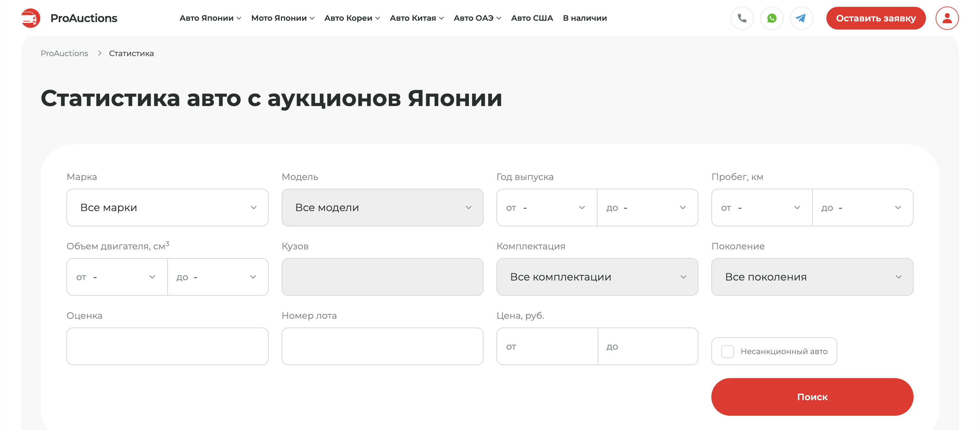980x430 pixels.
Task: Open the Все поколения dropdown
Action: (x=812, y=277)
